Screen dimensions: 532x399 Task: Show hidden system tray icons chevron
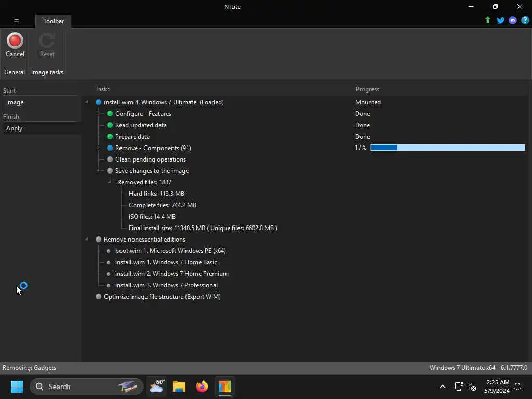[443, 387]
